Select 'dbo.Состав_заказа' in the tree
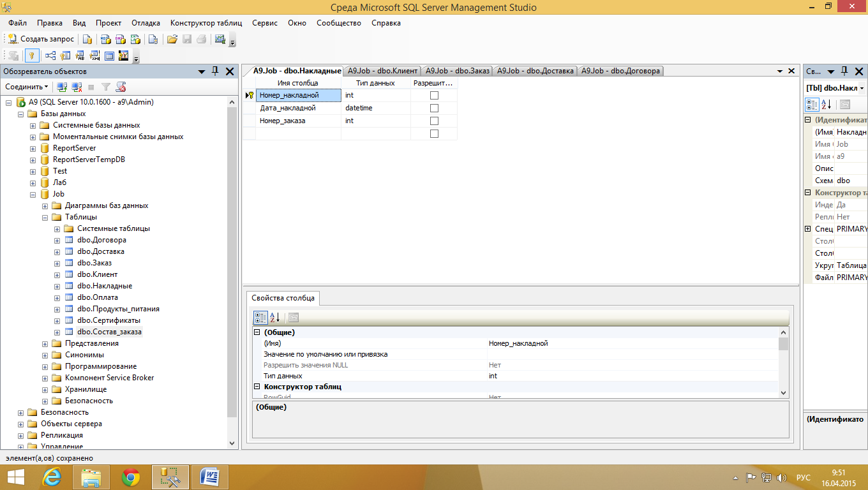868x490 pixels. [x=109, y=332]
